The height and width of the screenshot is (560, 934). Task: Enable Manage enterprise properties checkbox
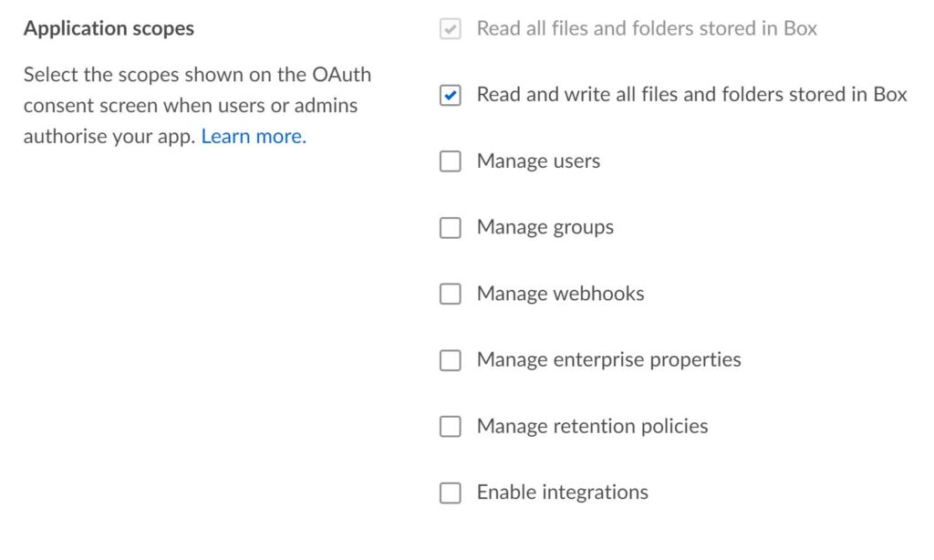pos(451,360)
